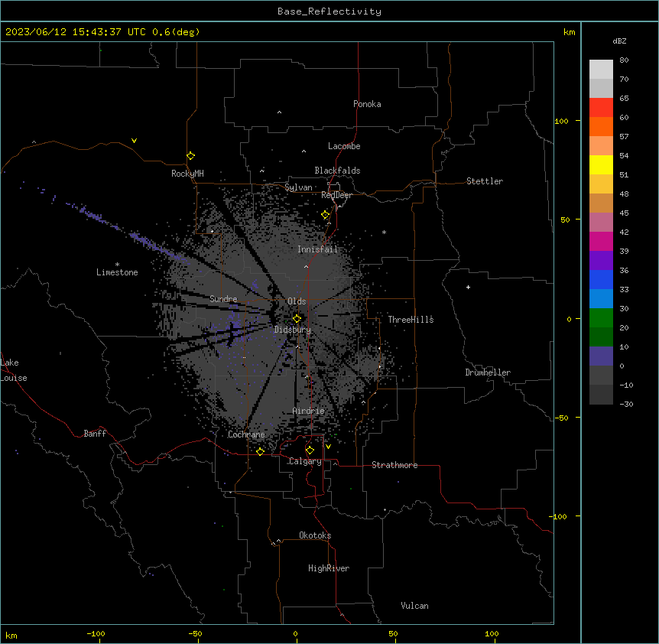Viewport: 659px width, 644px height.
Task: Click the km unit label at bottom left
Action: 11,636
